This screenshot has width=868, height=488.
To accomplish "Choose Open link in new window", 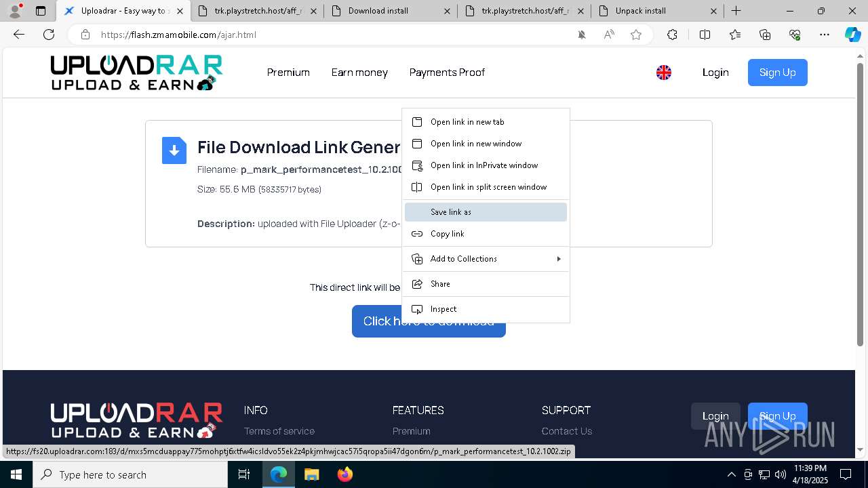I will click(486, 144).
